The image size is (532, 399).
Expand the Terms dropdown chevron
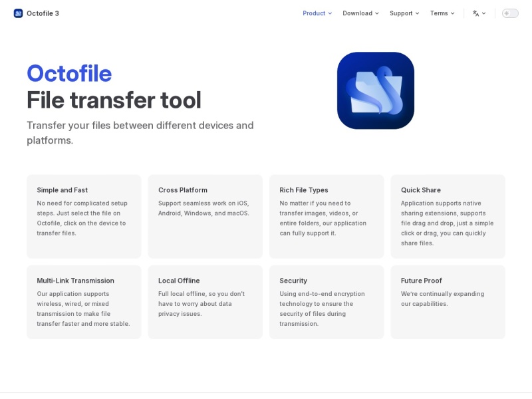tap(453, 13)
